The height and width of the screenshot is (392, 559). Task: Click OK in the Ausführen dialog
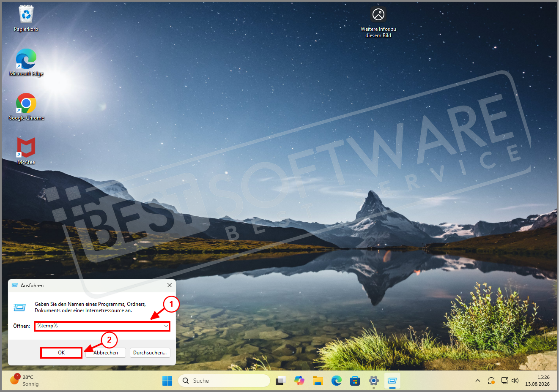(61, 353)
